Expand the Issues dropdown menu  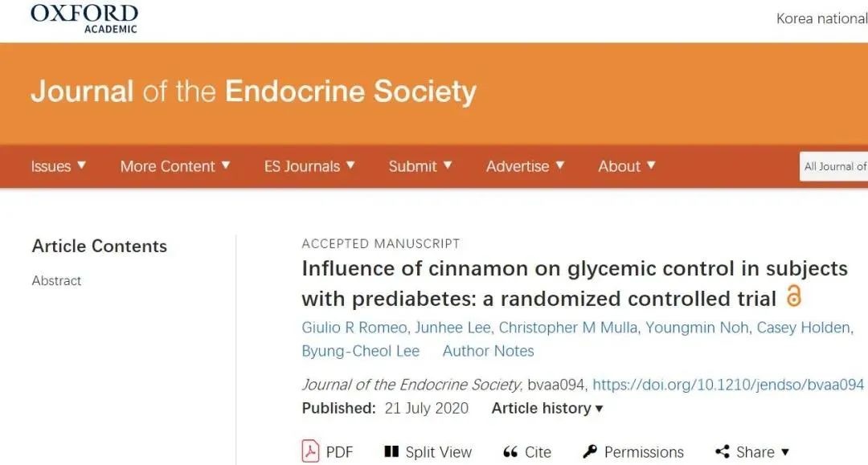[59, 166]
